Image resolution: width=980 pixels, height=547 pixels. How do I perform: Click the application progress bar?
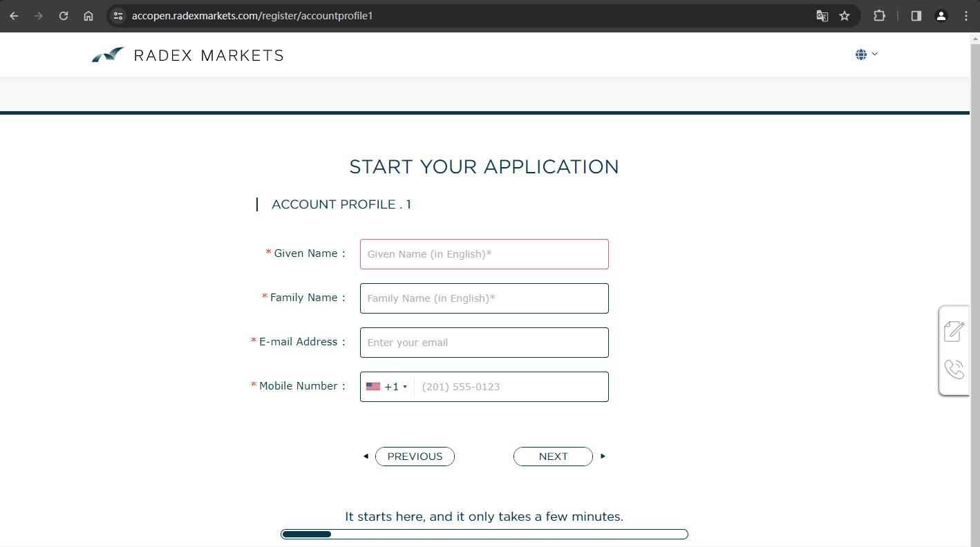tap(484, 534)
